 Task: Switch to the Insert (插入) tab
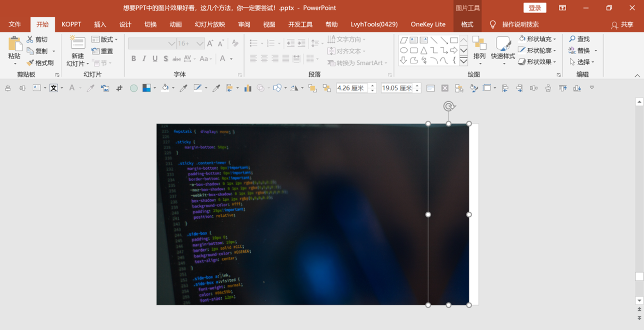point(100,24)
